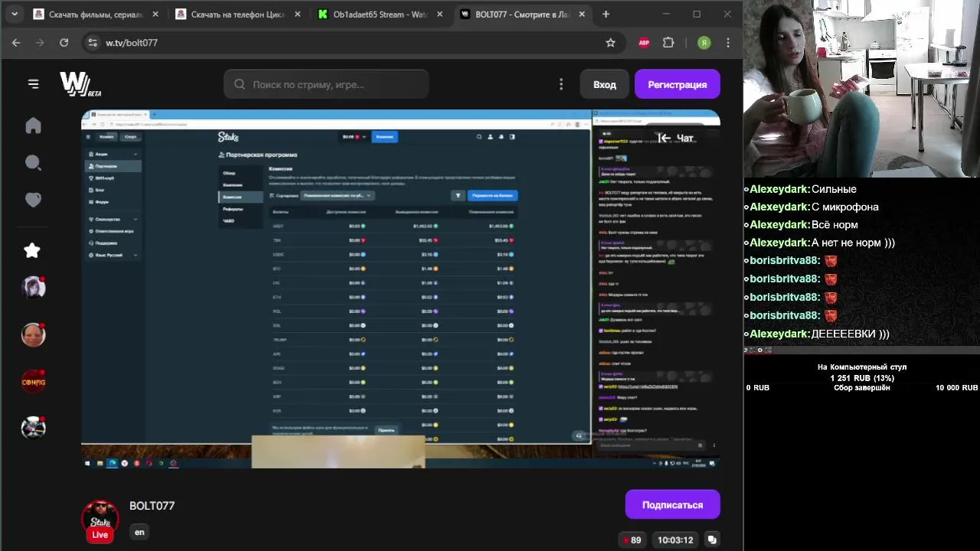The height and width of the screenshot is (551, 980).
Task: Open the site options three-dot menu
Action: tap(561, 84)
